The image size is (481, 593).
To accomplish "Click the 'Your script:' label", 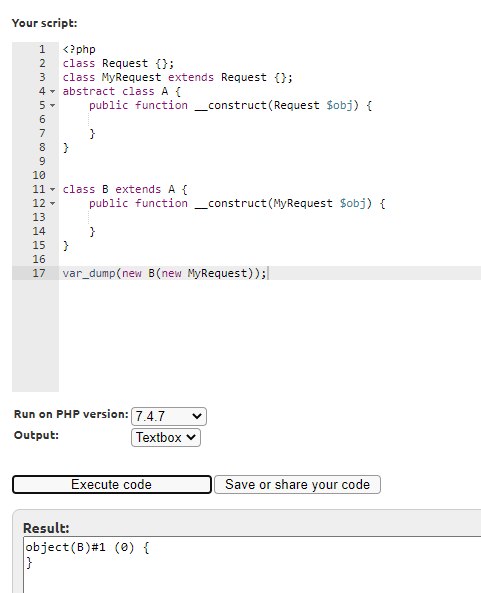I will pos(45,23).
